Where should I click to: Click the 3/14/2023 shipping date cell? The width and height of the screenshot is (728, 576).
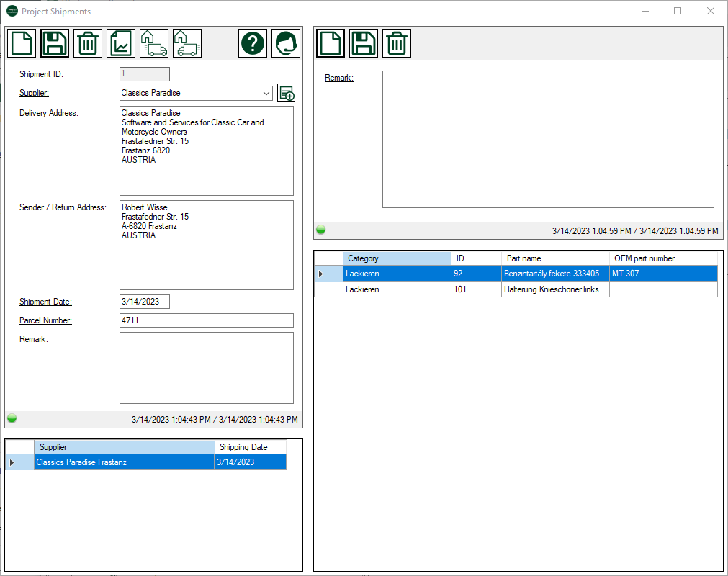pos(251,462)
